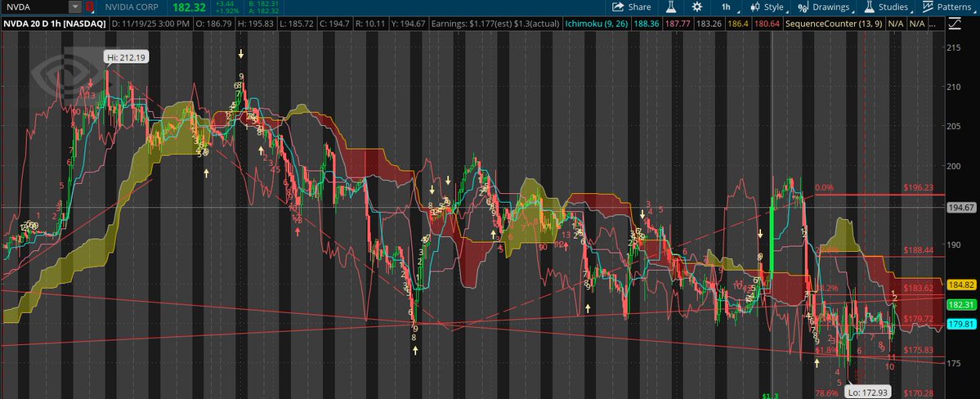Click the red link-color clipboard icon

coord(89,7)
